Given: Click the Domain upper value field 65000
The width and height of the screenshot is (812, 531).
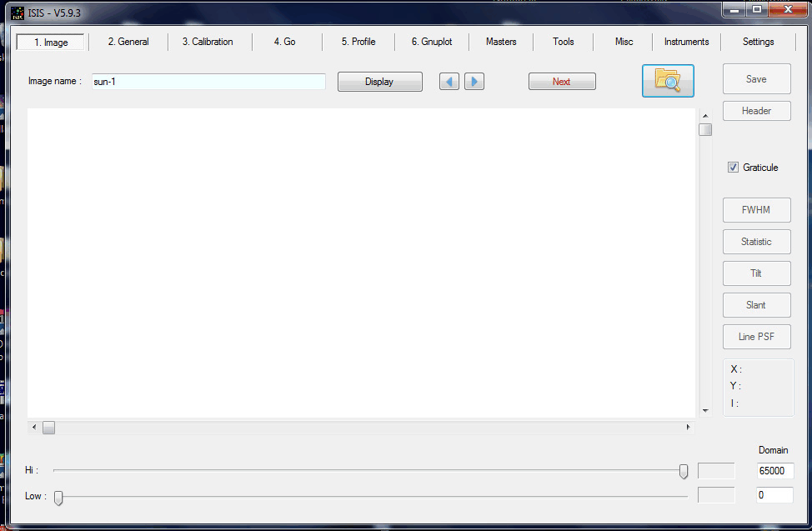Looking at the screenshot, I should [x=774, y=470].
